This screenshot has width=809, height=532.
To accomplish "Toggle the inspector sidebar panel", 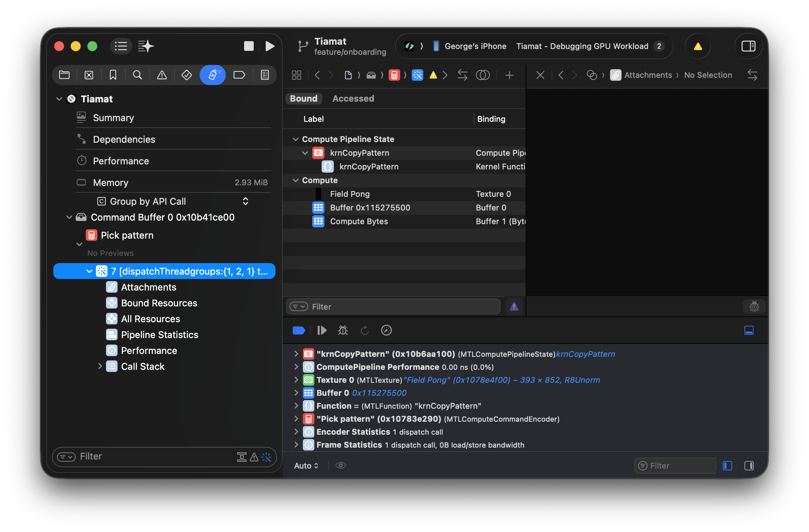I will click(x=748, y=46).
